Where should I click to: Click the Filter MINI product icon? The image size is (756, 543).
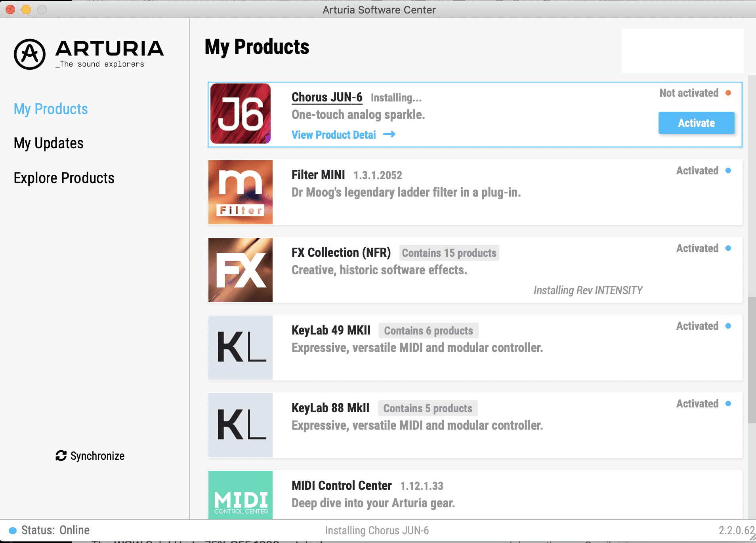(x=241, y=192)
